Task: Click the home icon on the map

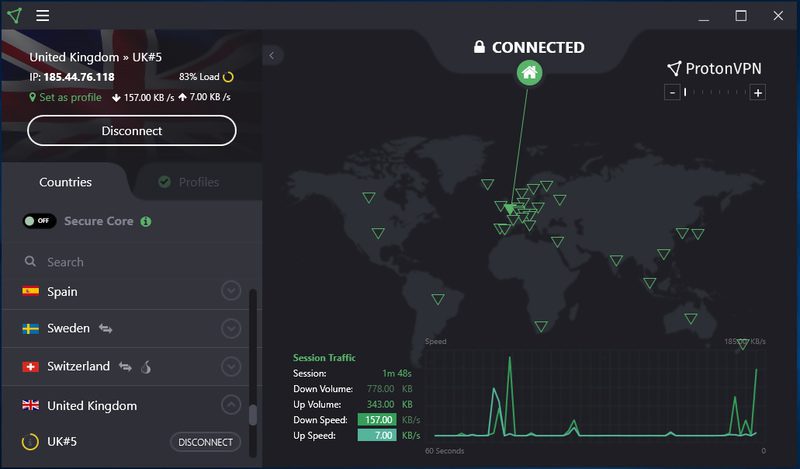Action: (529, 72)
